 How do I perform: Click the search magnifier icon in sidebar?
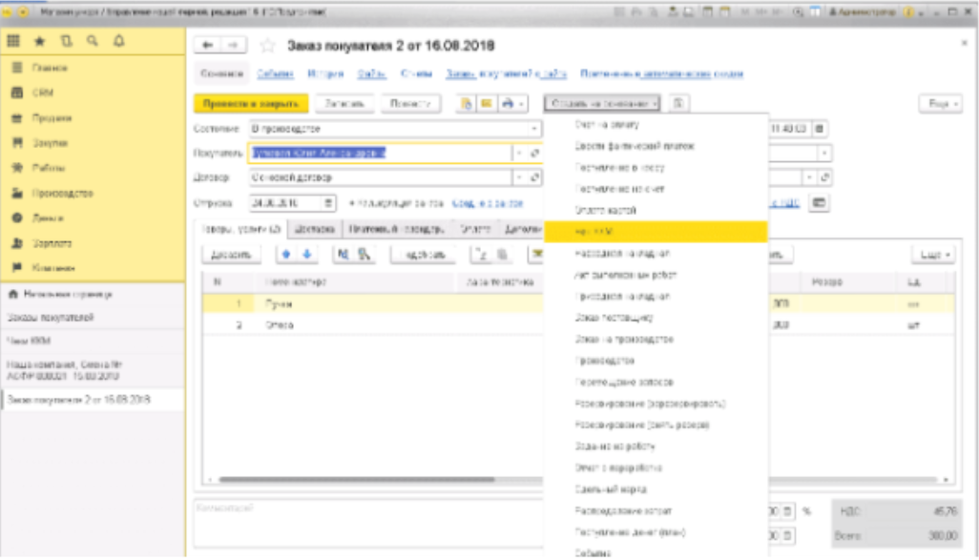92,42
